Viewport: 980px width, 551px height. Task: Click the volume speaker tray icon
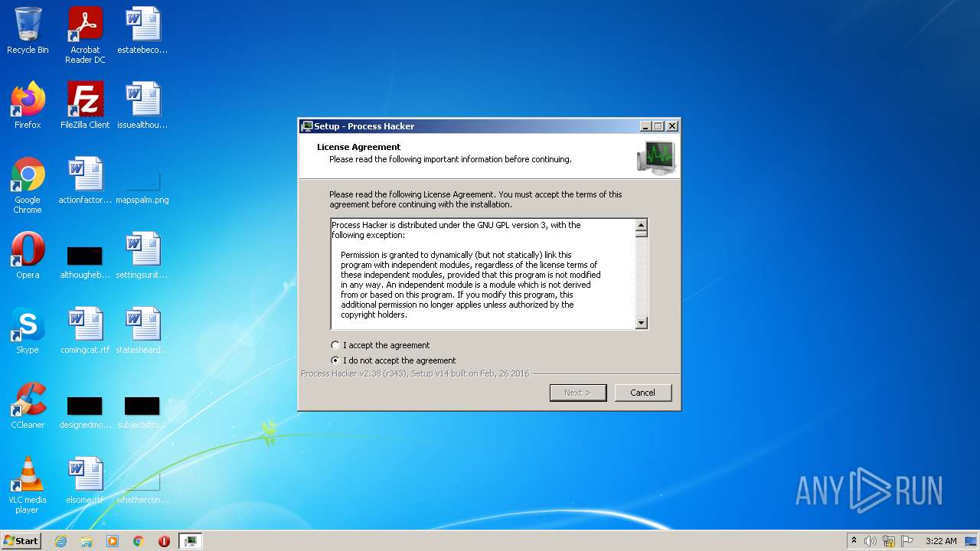coord(870,541)
